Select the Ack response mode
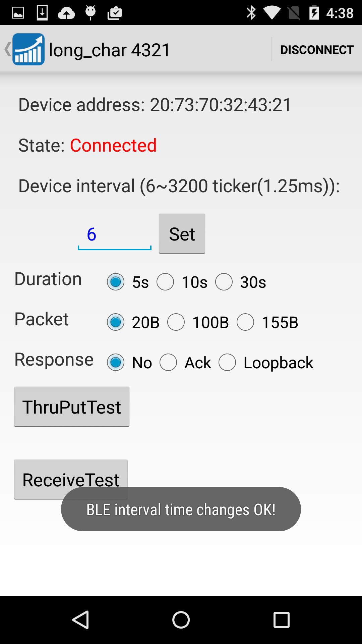The height and width of the screenshot is (644, 362). tap(168, 362)
